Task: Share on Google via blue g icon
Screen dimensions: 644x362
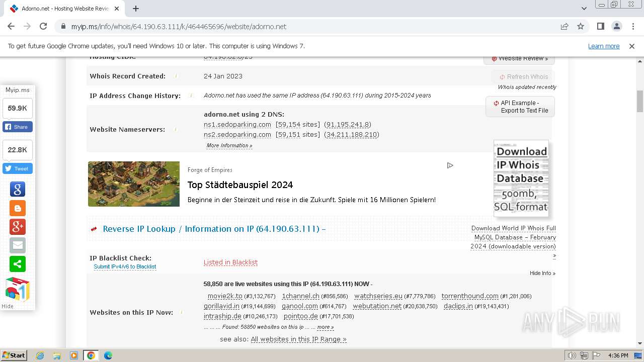Action: 18,189
